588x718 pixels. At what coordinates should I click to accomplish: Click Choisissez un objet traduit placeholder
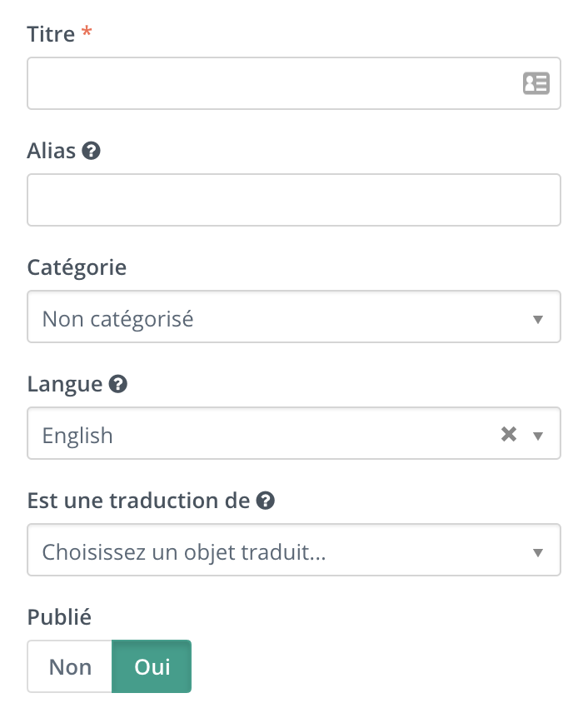pos(183,552)
